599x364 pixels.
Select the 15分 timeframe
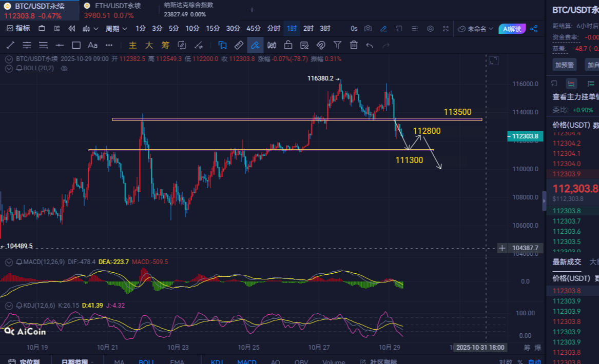[212, 29]
